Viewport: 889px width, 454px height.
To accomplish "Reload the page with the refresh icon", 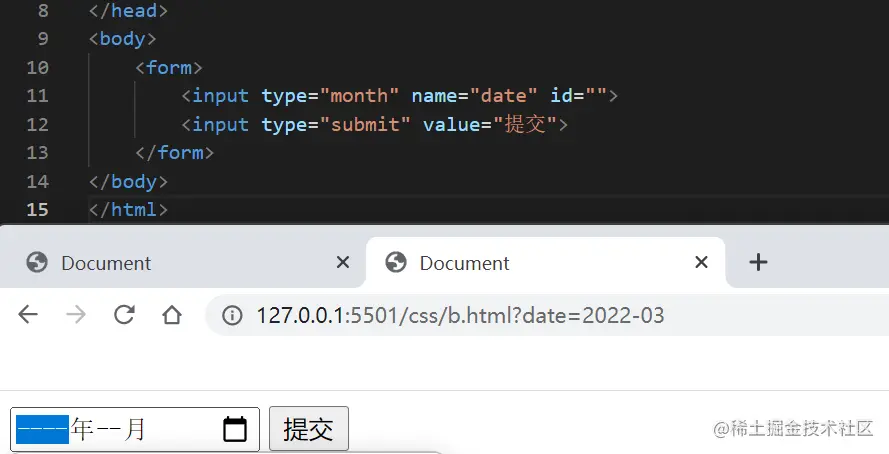I will pyautogui.click(x=124, y=314).
